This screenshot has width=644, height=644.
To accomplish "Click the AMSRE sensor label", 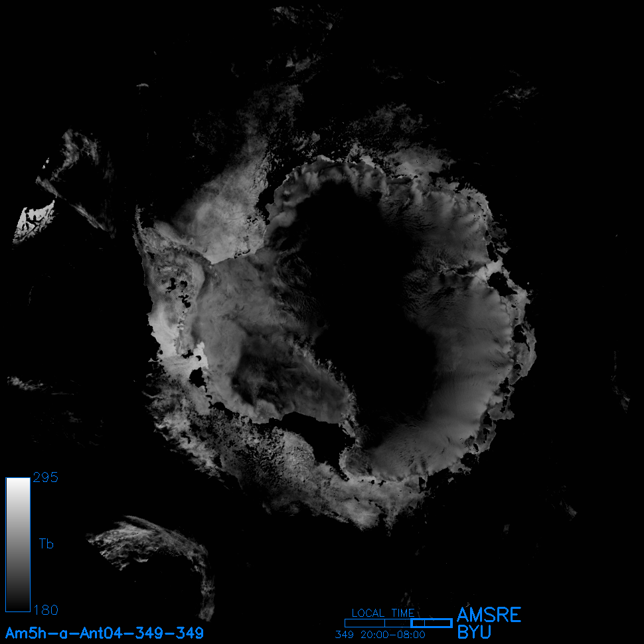I will [x=489, y=615].
